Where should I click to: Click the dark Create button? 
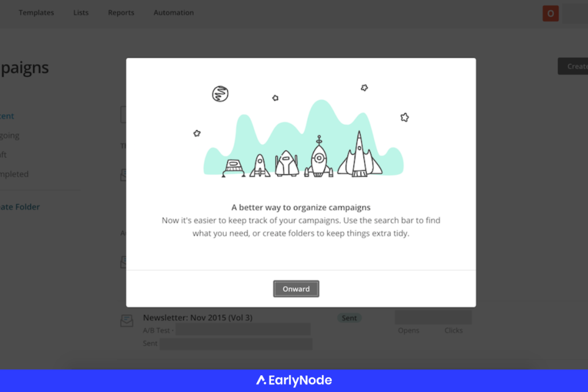pos(572,67)
